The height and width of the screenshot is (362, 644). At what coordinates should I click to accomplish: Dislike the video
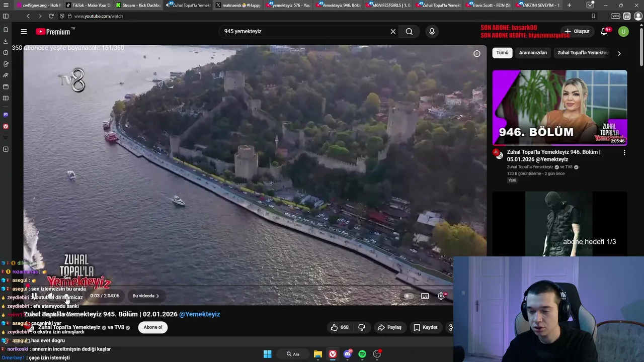point(362,327)
